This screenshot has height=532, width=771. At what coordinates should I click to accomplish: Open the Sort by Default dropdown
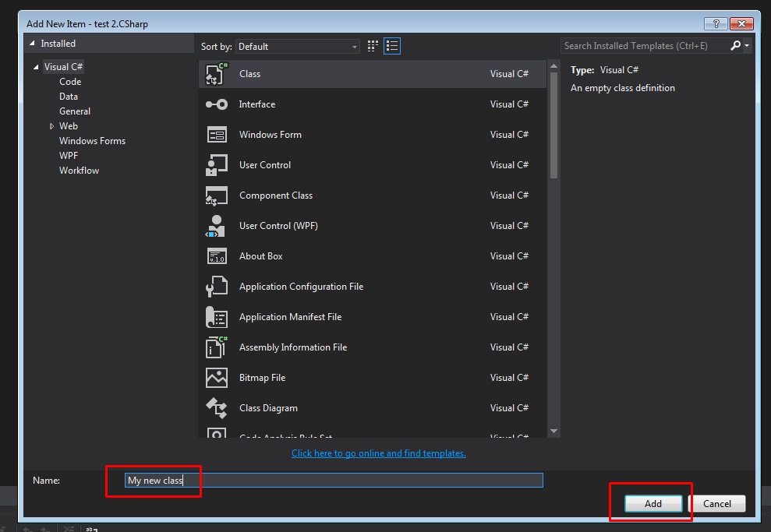coord(298,47)
